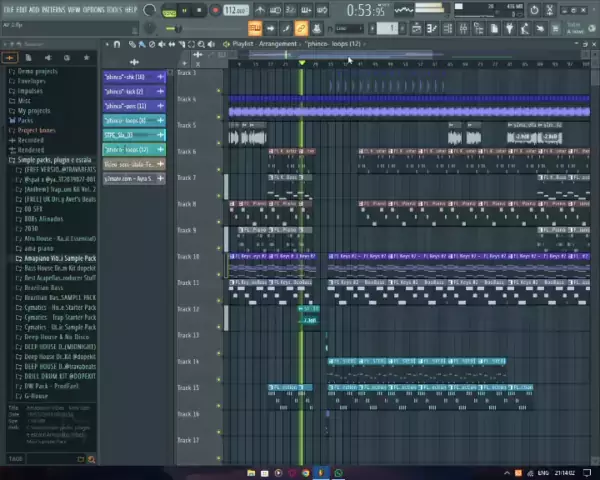Click the Track 15 label
Image resolution: width=600 pixels, height=480 pixels.
tap(188, 388)
